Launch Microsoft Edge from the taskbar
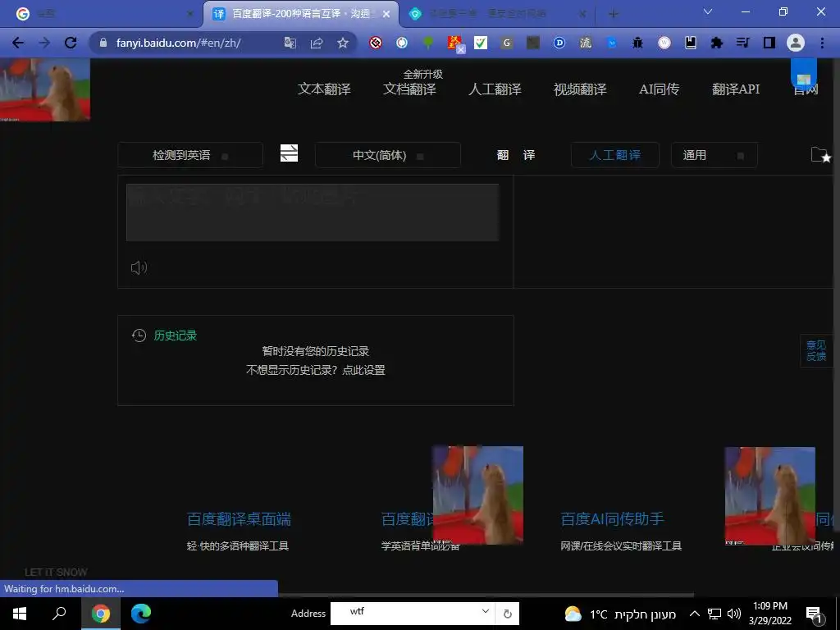Viewport: 840px width, 630px height. click(141, 613)
